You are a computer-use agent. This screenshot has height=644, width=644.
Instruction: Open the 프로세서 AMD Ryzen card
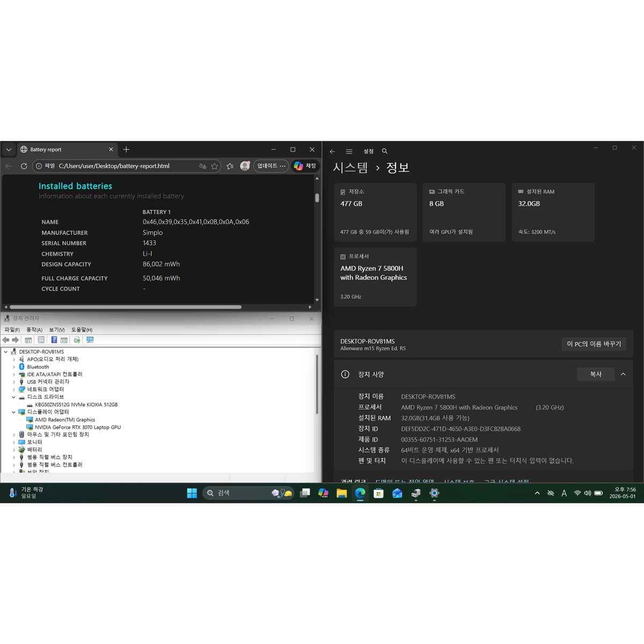coord(375,277)
